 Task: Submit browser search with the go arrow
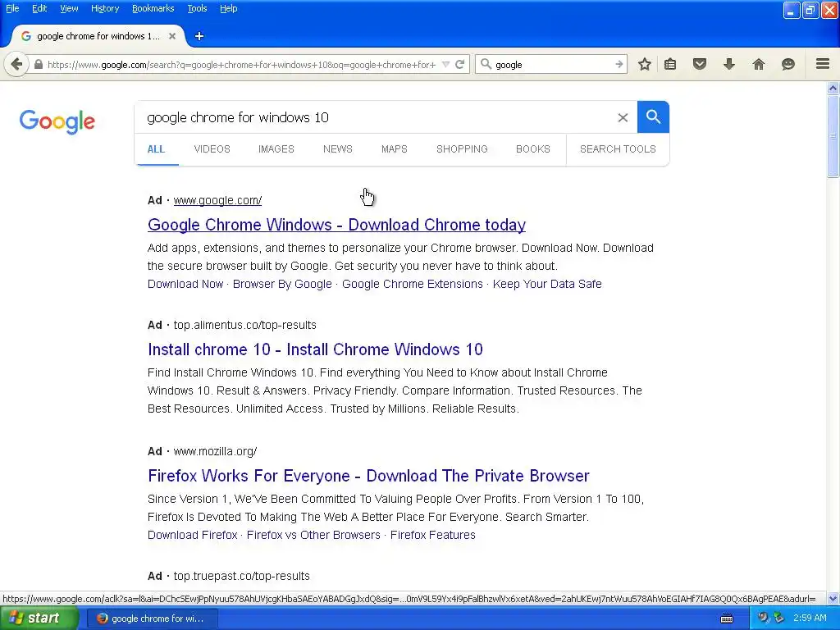click(x=619, y=64)
